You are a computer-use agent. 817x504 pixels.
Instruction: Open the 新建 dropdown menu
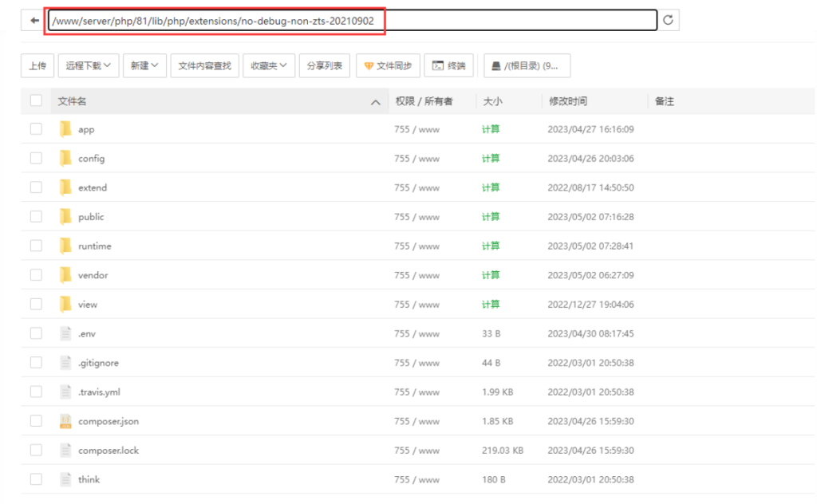144,66
